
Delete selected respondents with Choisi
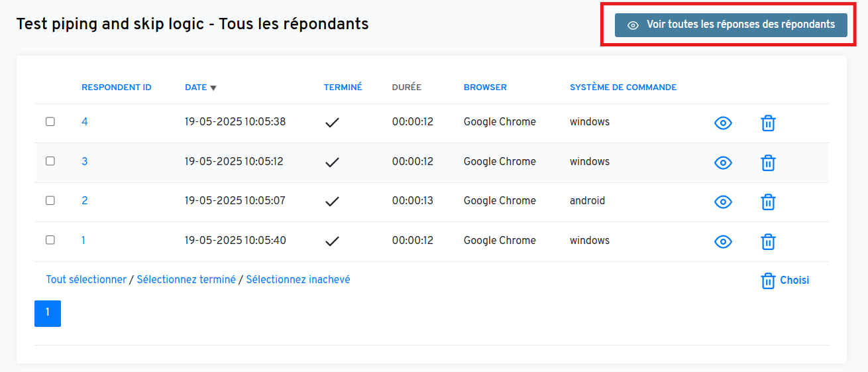(785, 280)
